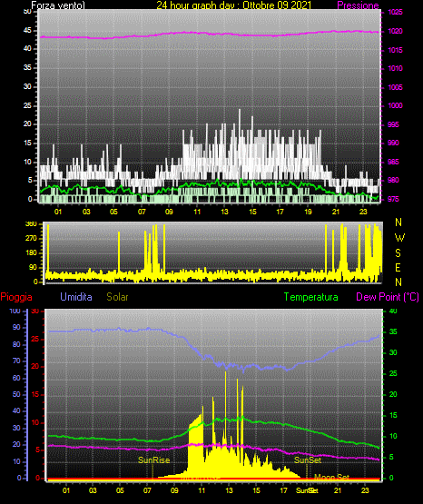The height and width of the screenshot is (504, 423).
Task: Click the green "Temperatura" legend label
Action: [311, 297]
